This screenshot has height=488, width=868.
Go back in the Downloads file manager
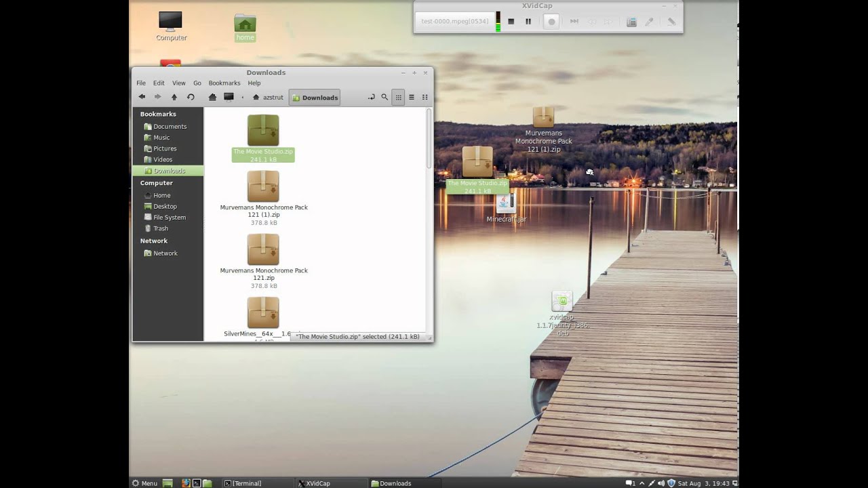(x=142, y=97)
